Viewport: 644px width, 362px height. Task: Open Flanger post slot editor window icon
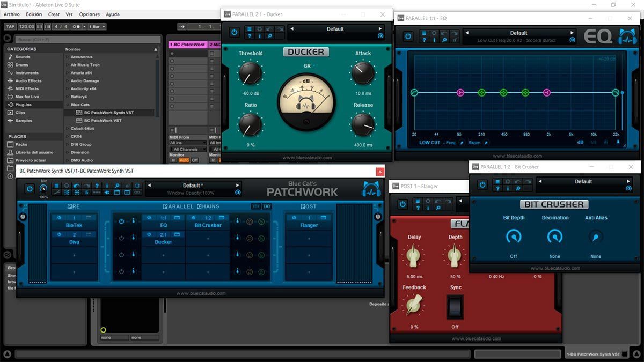(x=324, y=218)
